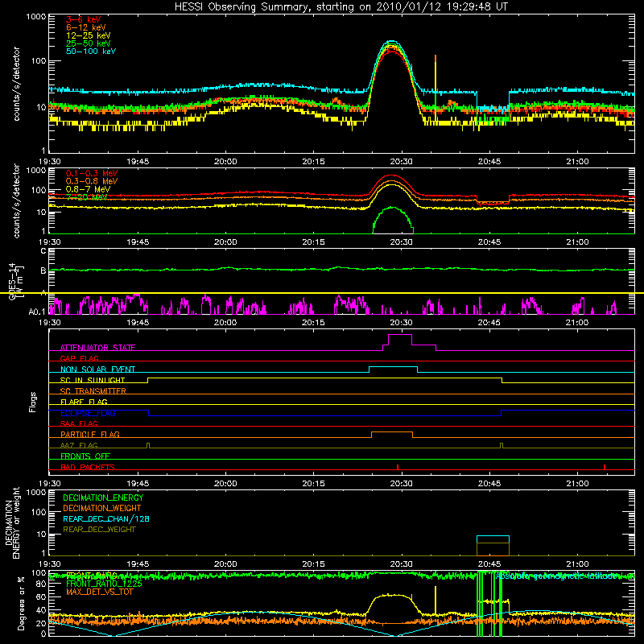This screenshot has width=644, height=644.
Task: Select the FLARE_FLAG label
Action: click(x=84, y=402)
